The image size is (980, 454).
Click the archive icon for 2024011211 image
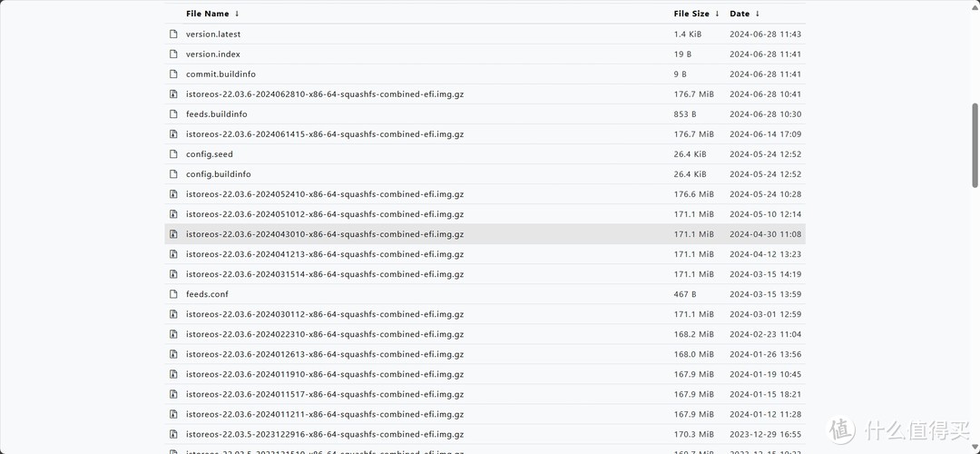tap(173, 414)
